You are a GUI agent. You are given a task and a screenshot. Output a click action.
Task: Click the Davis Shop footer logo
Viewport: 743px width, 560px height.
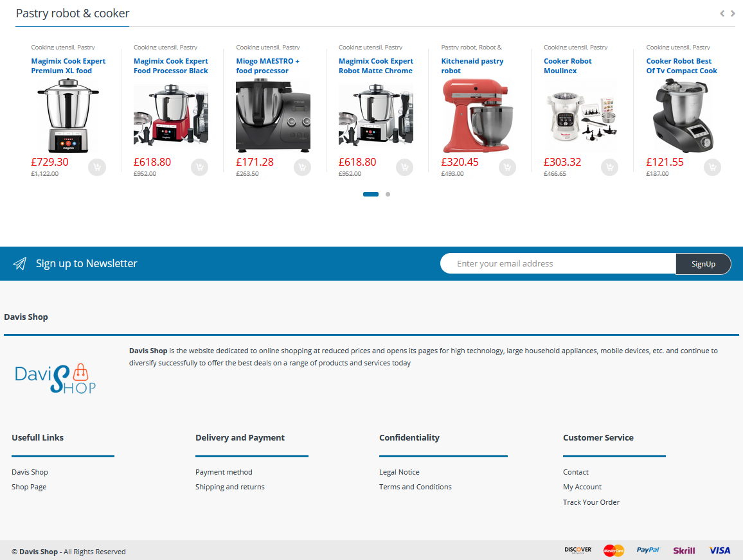coord(55,378)
